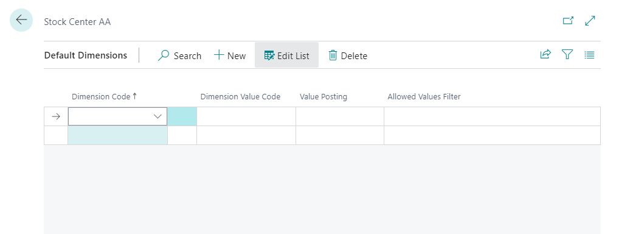The image size is (644, 234).
Task: Toggle Edit List mode
Action: [286, 55]
